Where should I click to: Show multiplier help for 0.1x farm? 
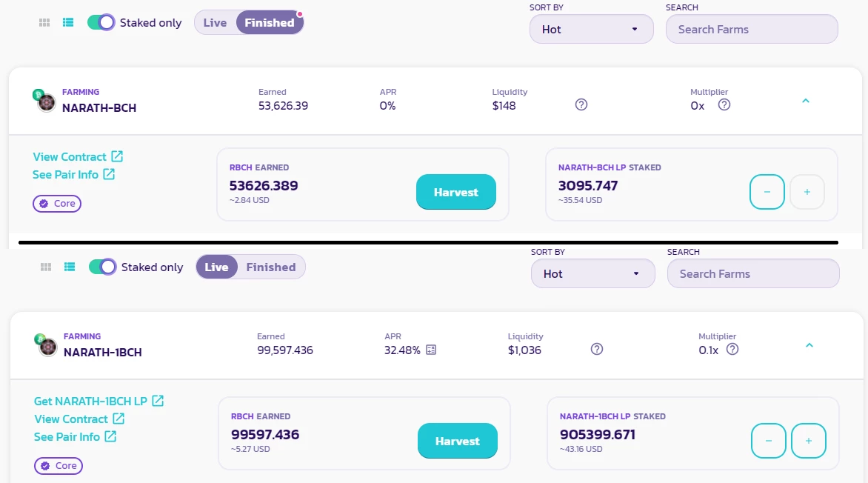[732, 349]
